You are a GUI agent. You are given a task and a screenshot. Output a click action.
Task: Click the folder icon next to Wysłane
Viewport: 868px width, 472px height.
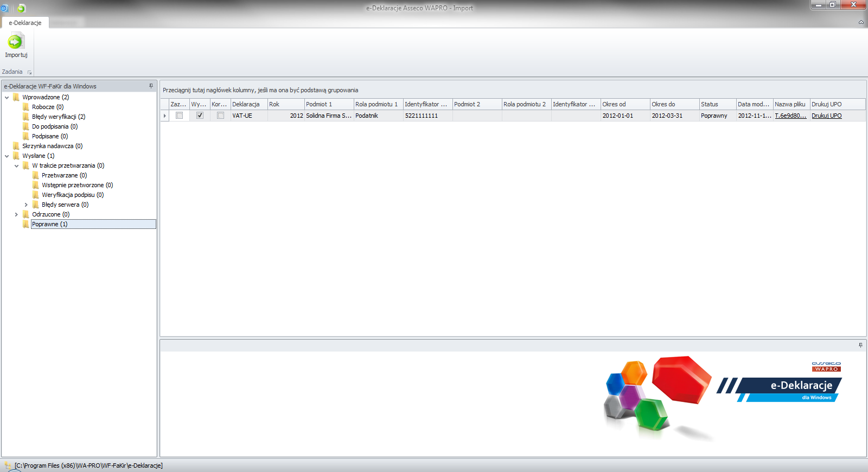(16, 156)
